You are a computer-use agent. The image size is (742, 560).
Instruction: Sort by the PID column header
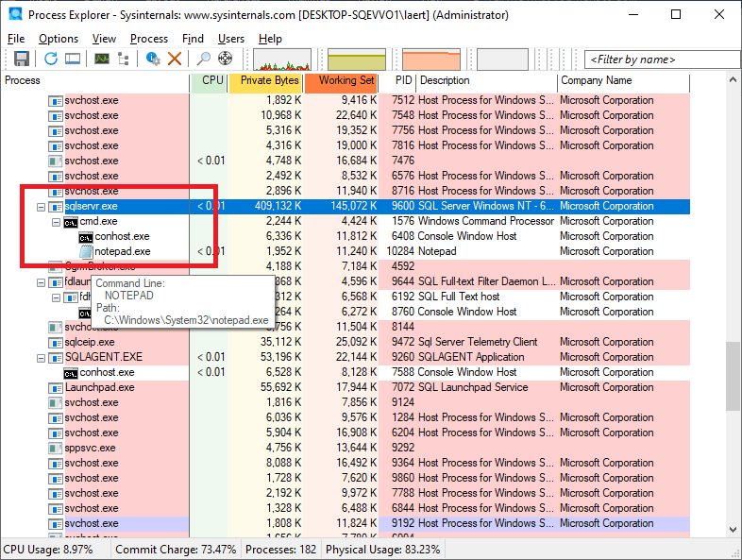coord(397,81)
